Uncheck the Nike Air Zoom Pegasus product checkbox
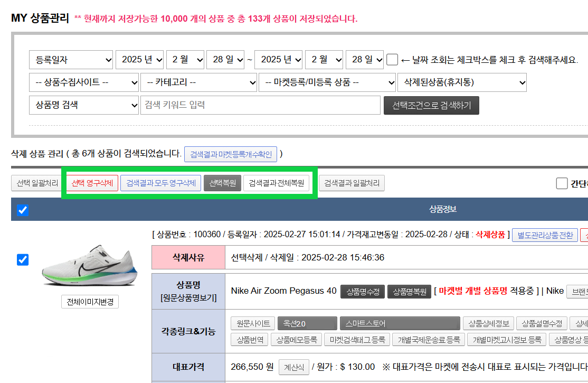This screenshot has width=588, height=383. 23,260
